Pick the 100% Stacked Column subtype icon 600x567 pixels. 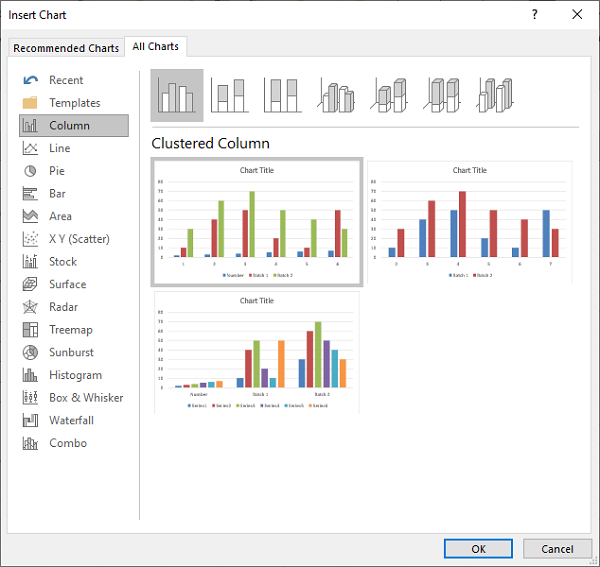(283, 95)
